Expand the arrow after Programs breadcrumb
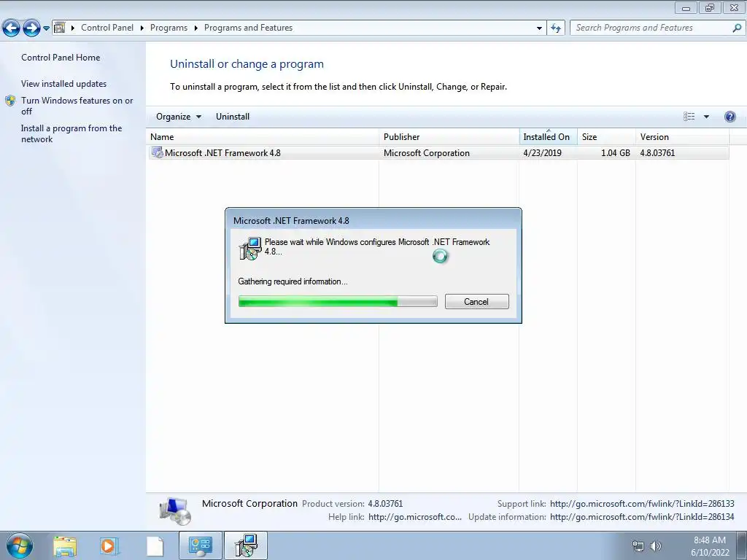747x560 pixels. (196, 28)
